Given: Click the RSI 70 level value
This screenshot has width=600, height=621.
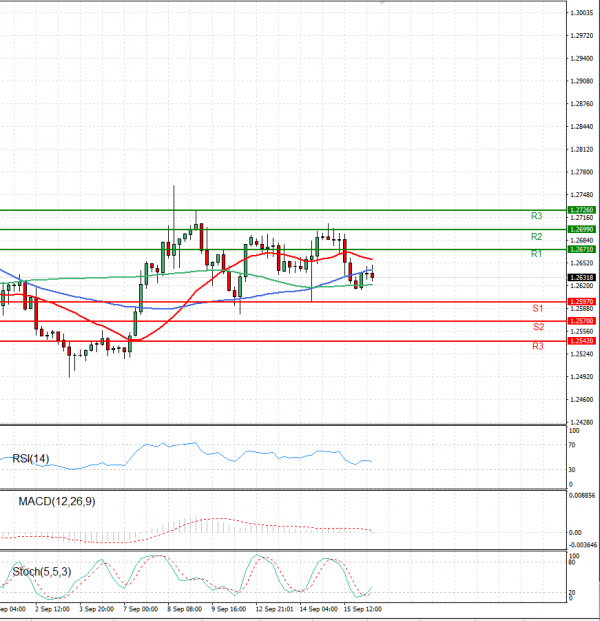Looking at the screenshot, I should coord(572,446).
